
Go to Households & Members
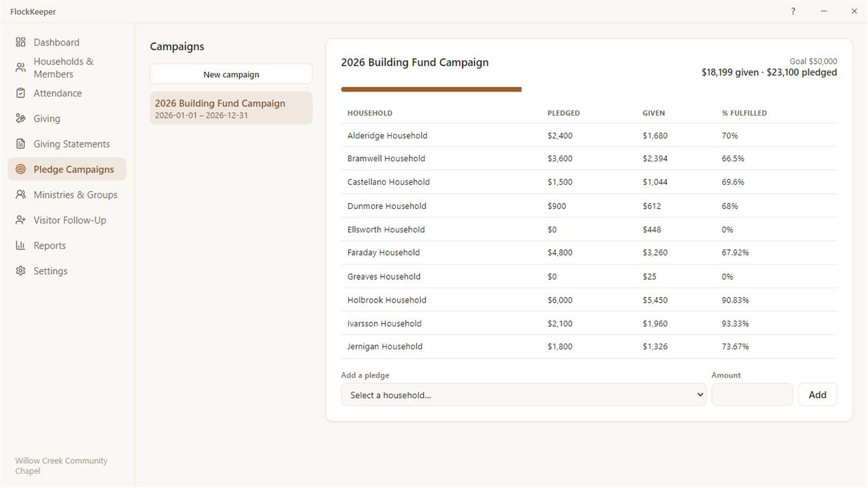click(x=67, y=68)
